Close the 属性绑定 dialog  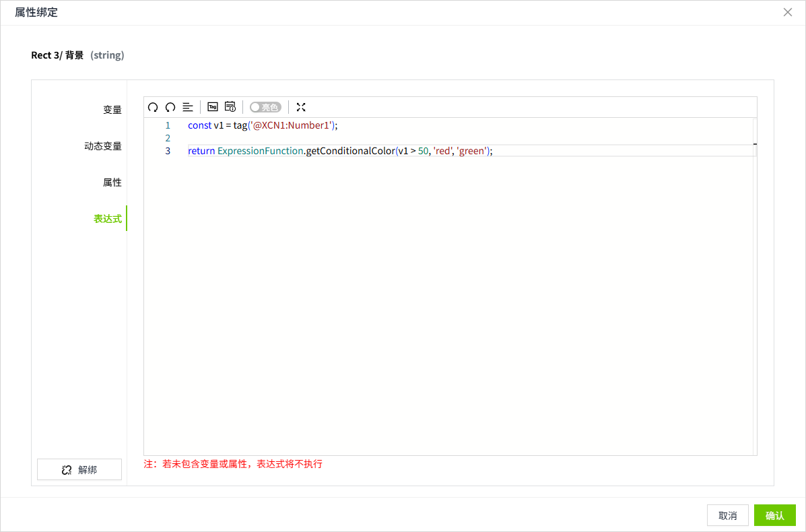coord(787,12)
